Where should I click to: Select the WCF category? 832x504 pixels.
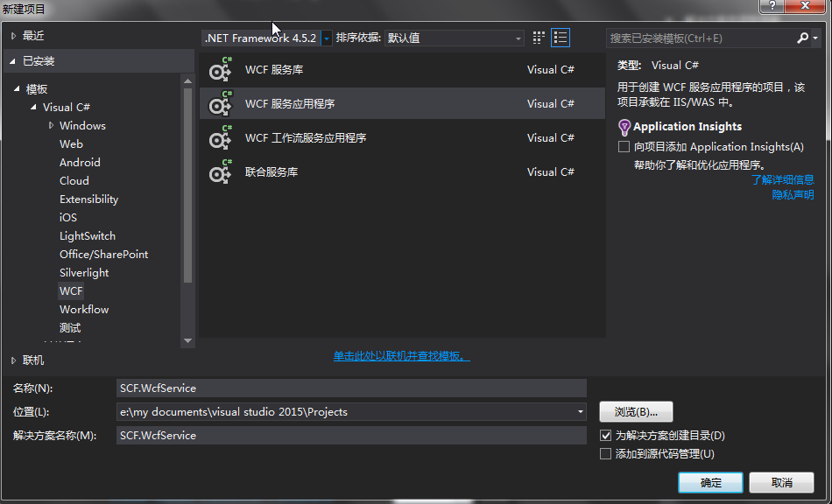[71, 291]
